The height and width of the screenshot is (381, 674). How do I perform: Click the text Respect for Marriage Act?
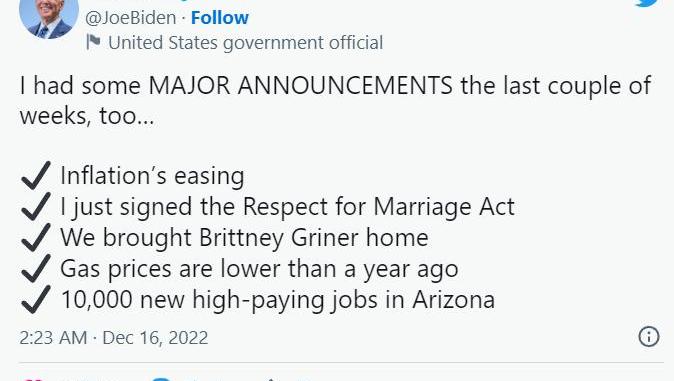click(379, 207)
